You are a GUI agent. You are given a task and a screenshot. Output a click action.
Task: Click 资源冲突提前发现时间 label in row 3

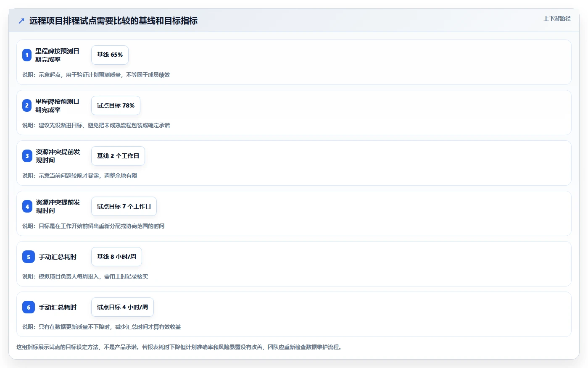pos(58,156)
